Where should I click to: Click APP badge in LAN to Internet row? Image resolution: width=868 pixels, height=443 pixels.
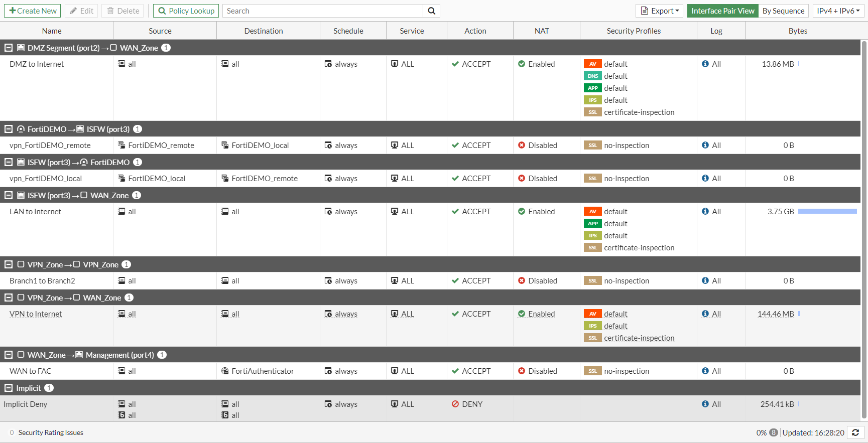click(592, 224)
